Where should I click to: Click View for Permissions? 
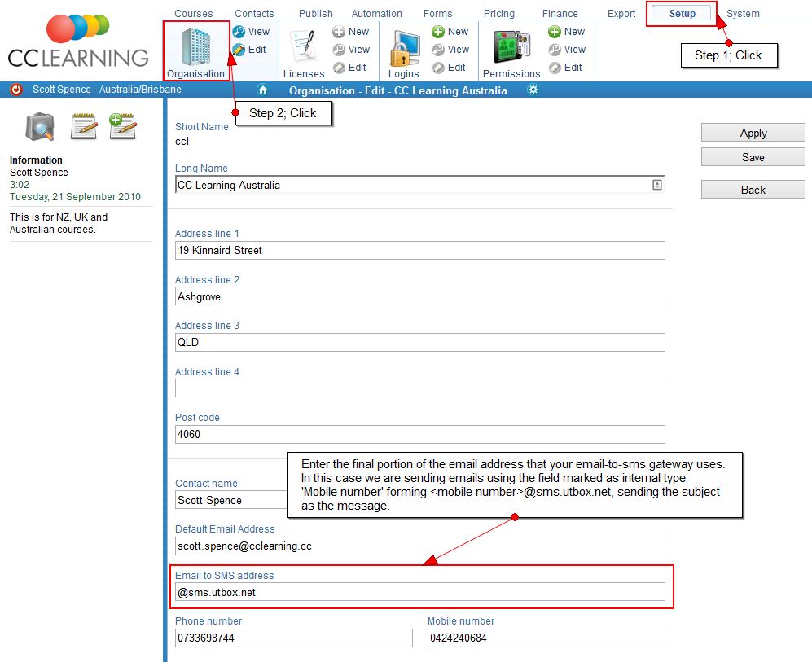[567, 50]
